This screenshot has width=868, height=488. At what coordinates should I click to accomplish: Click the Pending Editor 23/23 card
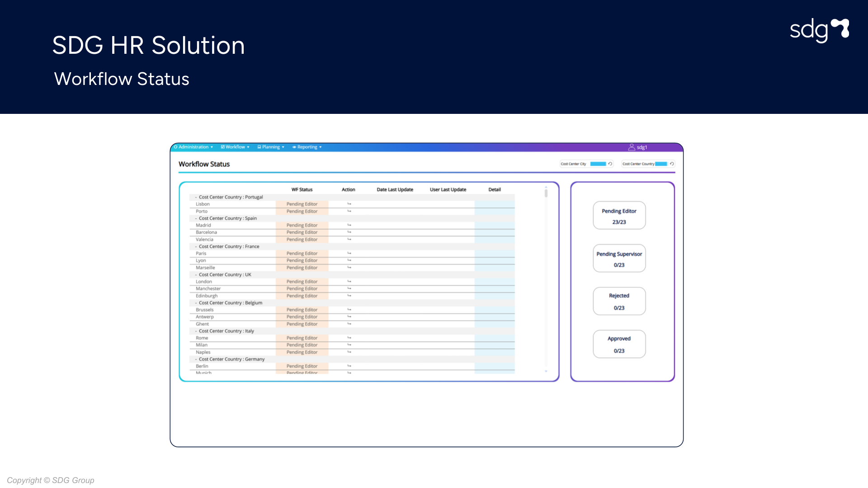(x=619, y=216)
